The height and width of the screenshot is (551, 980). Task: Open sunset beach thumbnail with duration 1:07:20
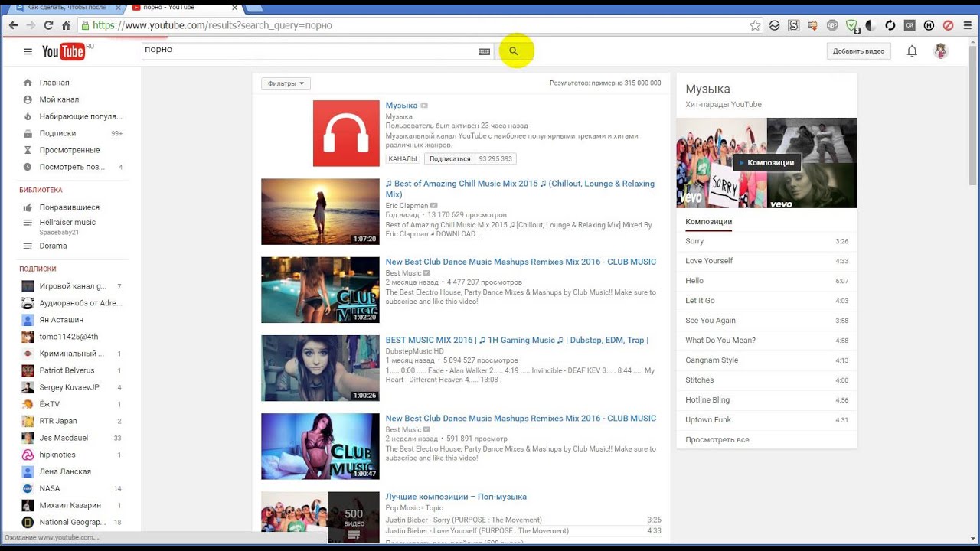[x=320, y=212]
